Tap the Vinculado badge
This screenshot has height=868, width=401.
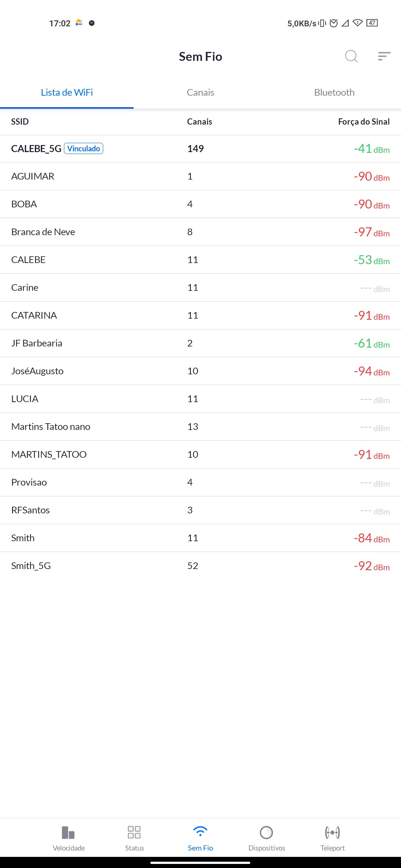pos(84,149)
